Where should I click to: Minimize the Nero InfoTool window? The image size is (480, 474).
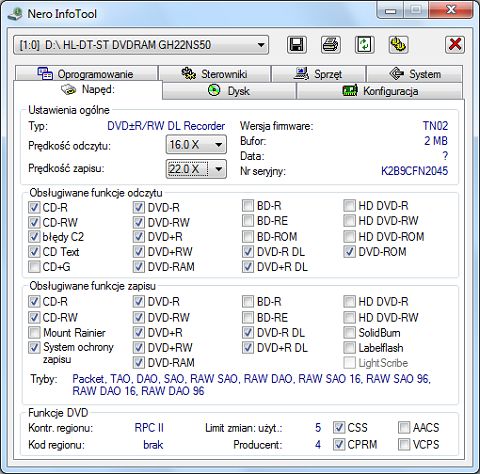[x=390, y=10]
